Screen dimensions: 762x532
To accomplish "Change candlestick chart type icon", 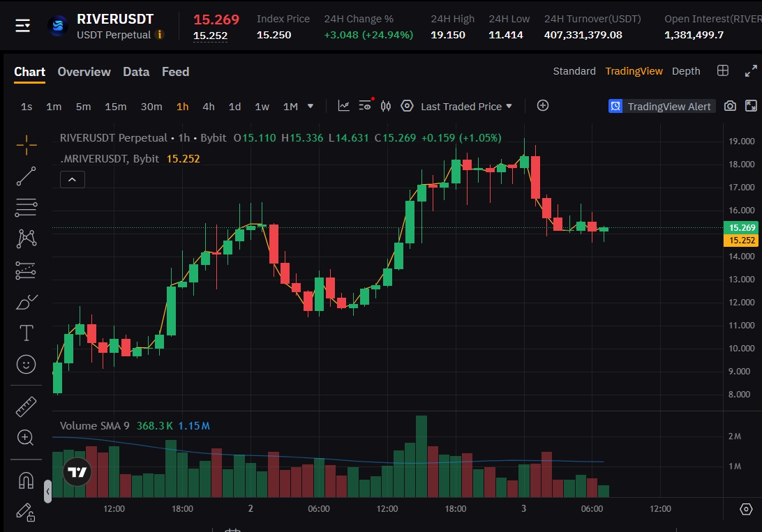I will click(x=386, y=106).
